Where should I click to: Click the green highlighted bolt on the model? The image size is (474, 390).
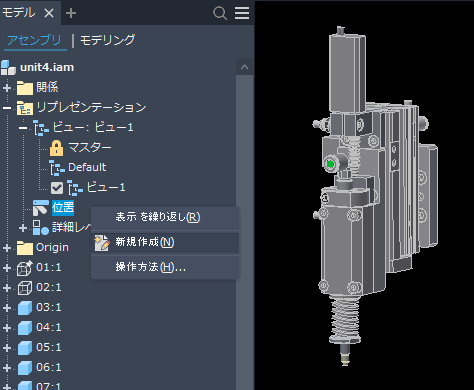(x=330, y=164)
